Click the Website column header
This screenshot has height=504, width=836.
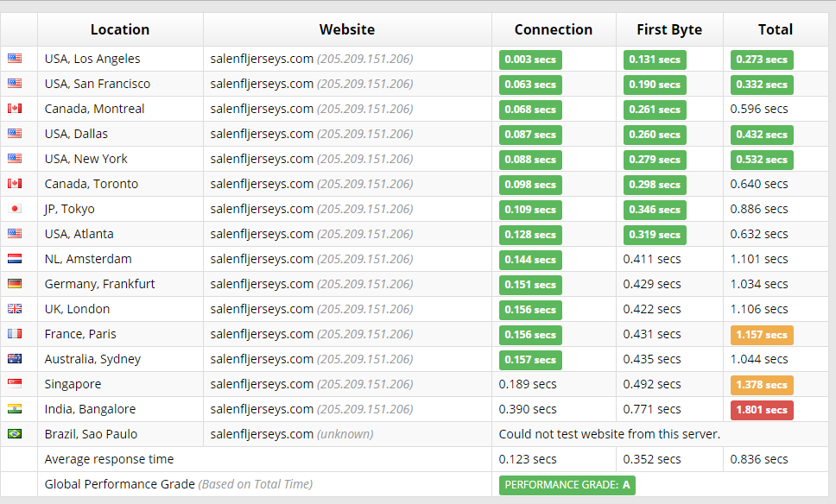pos(347,29)
